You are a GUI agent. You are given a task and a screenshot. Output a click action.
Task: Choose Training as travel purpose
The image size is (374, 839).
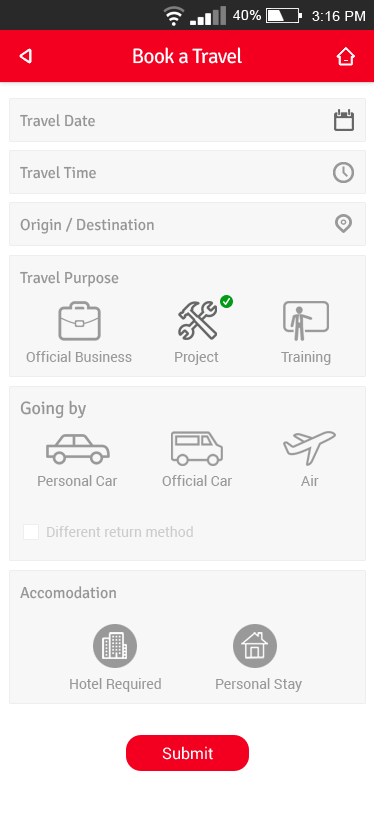pos(306,321)
